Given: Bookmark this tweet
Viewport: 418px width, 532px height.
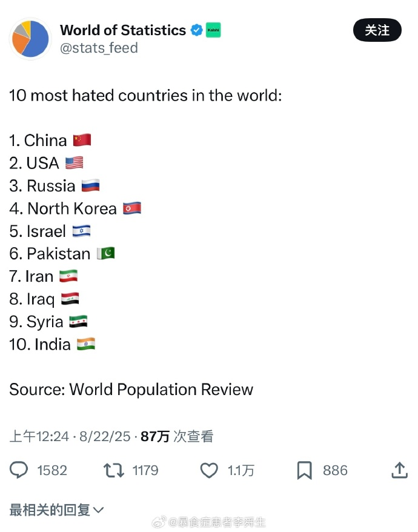Looking at the screenshot, I should 304,471.
